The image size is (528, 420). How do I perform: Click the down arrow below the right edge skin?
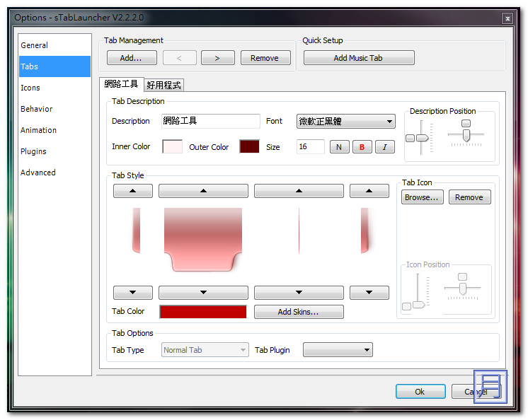369,292
